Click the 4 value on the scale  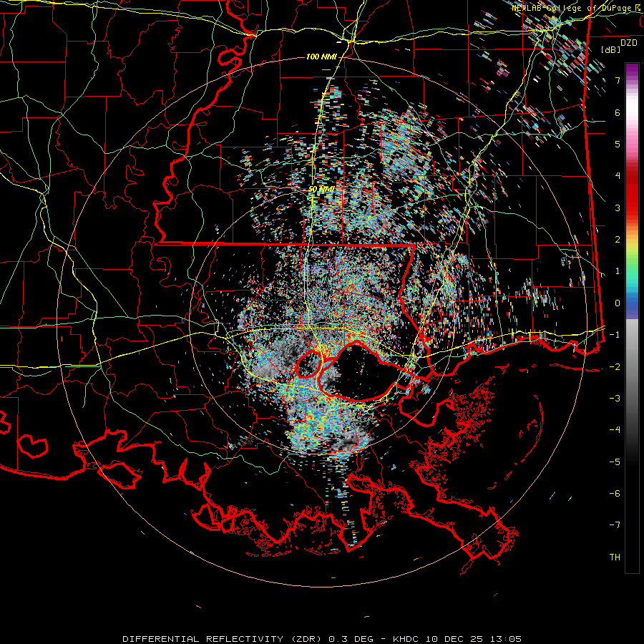coord(618,176)
